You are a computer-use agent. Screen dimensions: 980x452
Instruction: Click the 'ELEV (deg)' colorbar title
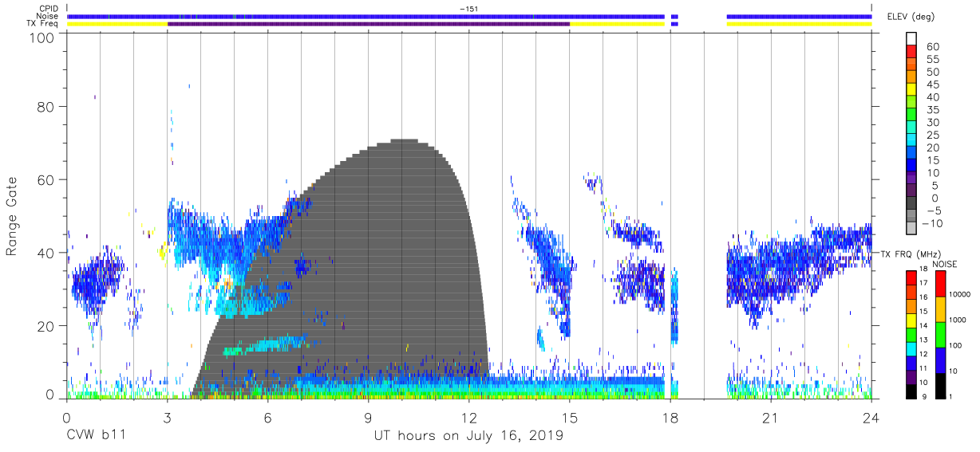click(911, 17)
